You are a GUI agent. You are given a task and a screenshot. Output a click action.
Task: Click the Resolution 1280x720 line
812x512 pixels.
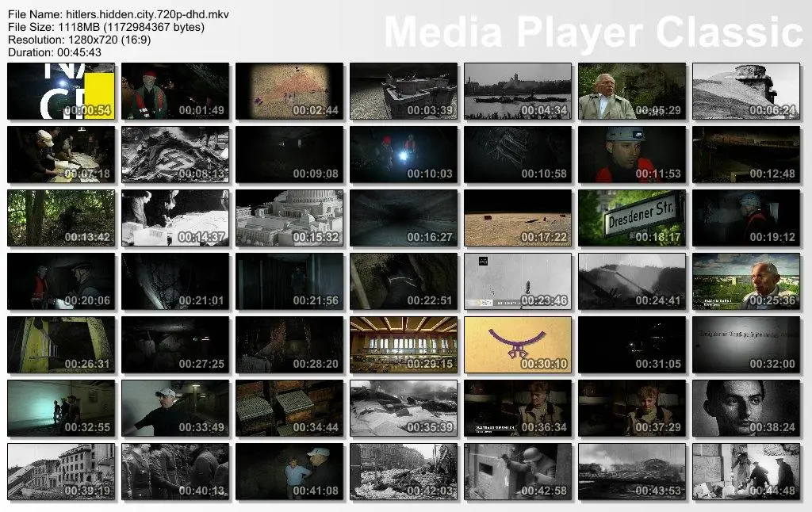pyautogui.click(x=79, y=40)
